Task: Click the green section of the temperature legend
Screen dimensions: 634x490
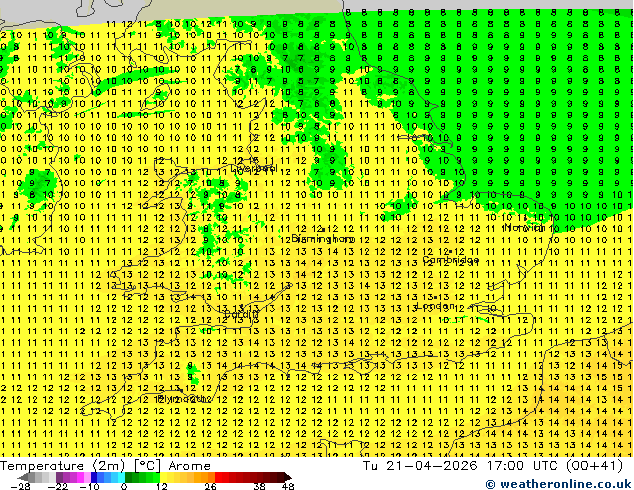Action: [x=142, y=477]
